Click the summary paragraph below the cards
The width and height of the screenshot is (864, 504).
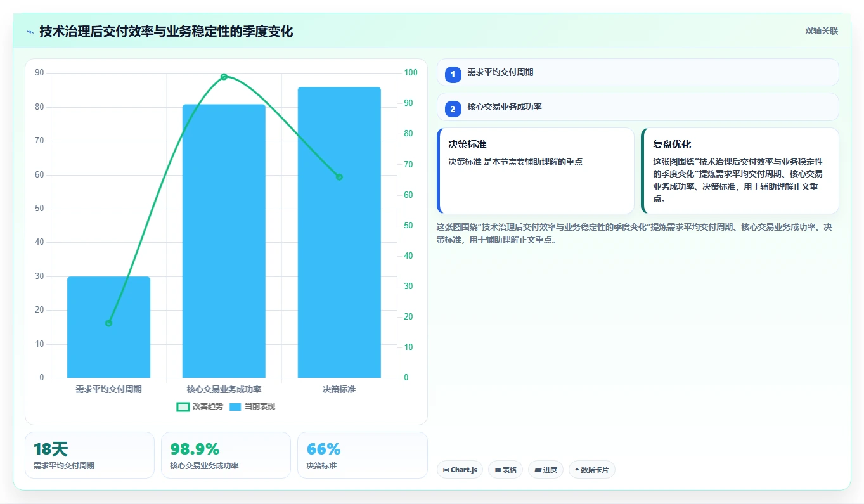coord(634,233)
